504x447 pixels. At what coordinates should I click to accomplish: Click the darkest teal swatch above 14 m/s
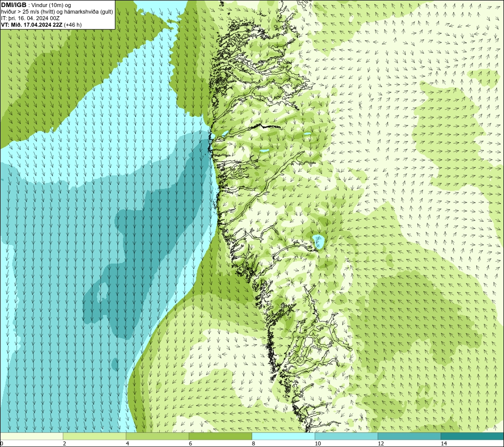[473, 436]
